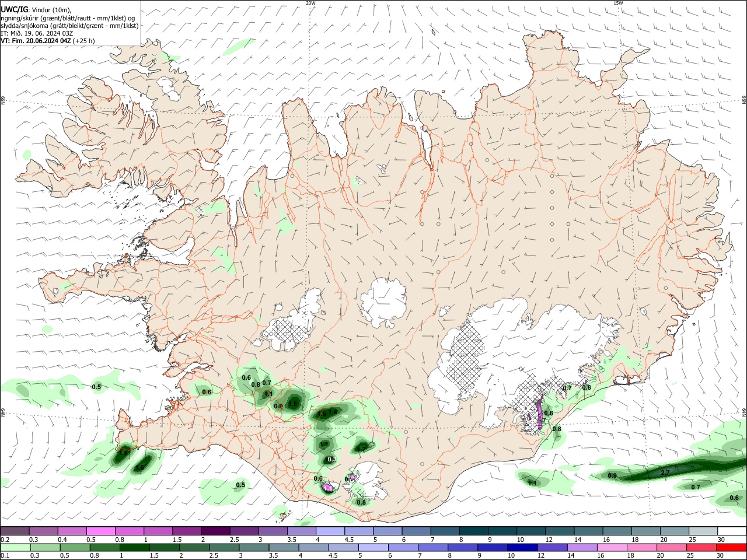The image size is (747, 560).
Task: Select the red 25 swatch in rain legend
Action: [x=702, y=547]
